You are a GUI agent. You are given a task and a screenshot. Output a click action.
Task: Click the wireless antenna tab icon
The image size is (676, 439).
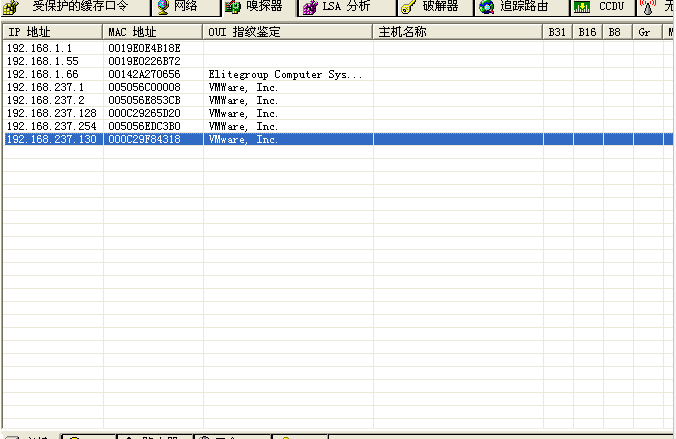click(648, 7)
